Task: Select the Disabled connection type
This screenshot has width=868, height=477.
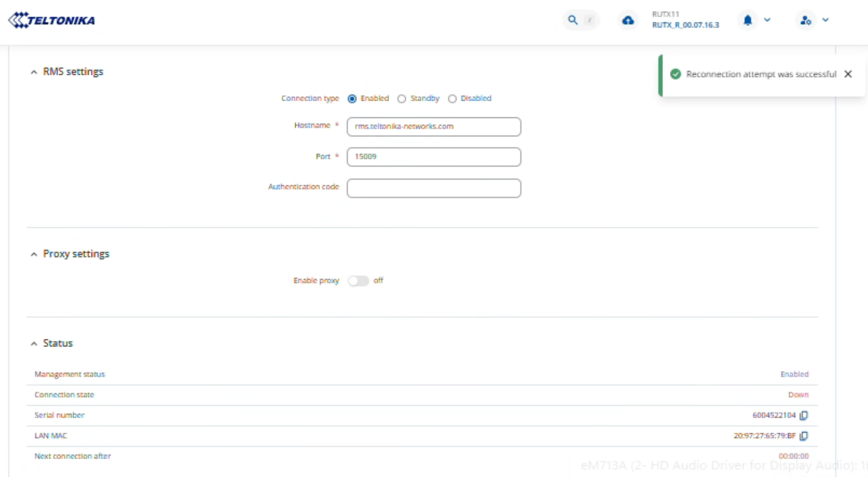Action: pos(452,99)
